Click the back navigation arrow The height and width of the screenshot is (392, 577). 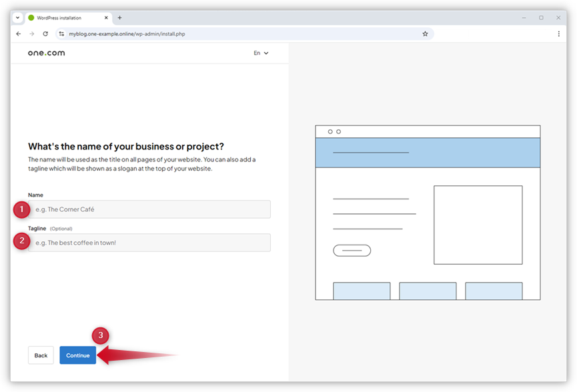[x=18, y=33]
